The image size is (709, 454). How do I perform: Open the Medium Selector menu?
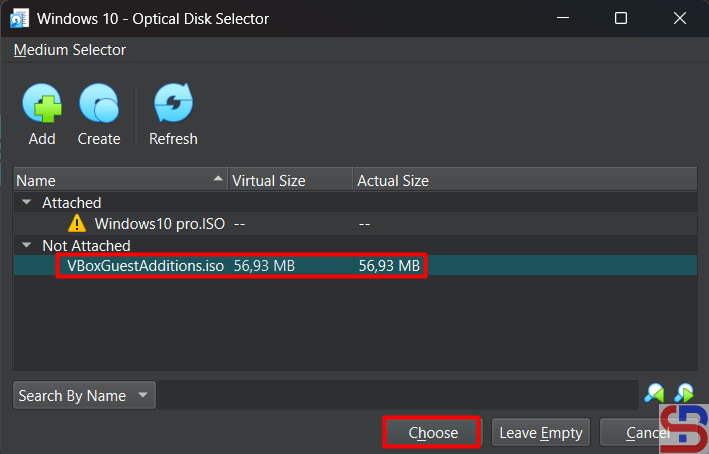[x=70, y=50]
